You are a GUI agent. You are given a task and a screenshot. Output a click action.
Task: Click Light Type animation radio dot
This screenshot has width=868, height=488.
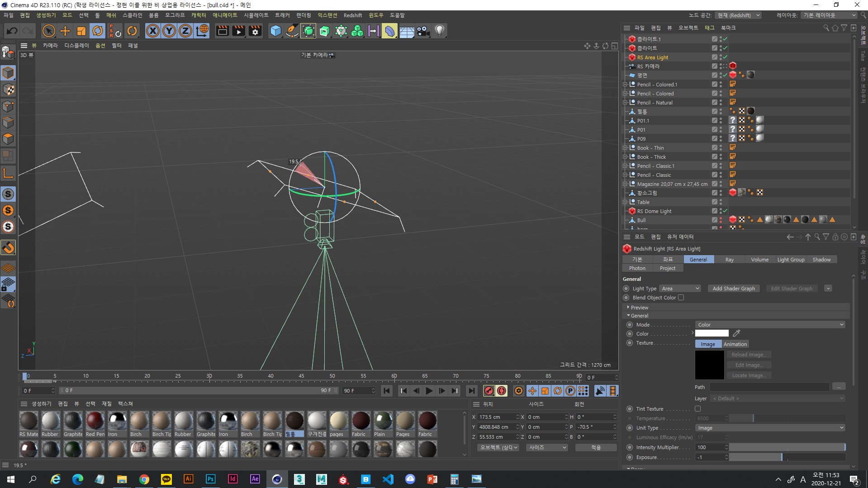626,289
